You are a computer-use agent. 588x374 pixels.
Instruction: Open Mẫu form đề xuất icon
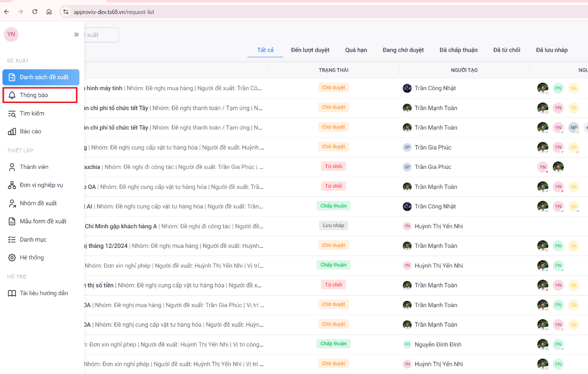pyautogui.click(x=12, y=221)
